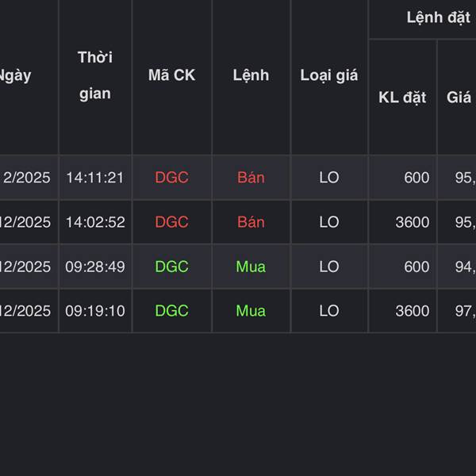Click Mua in the 09:19:10 order row
This screenshot has height=476, width=476.
(x=251, y=311)
